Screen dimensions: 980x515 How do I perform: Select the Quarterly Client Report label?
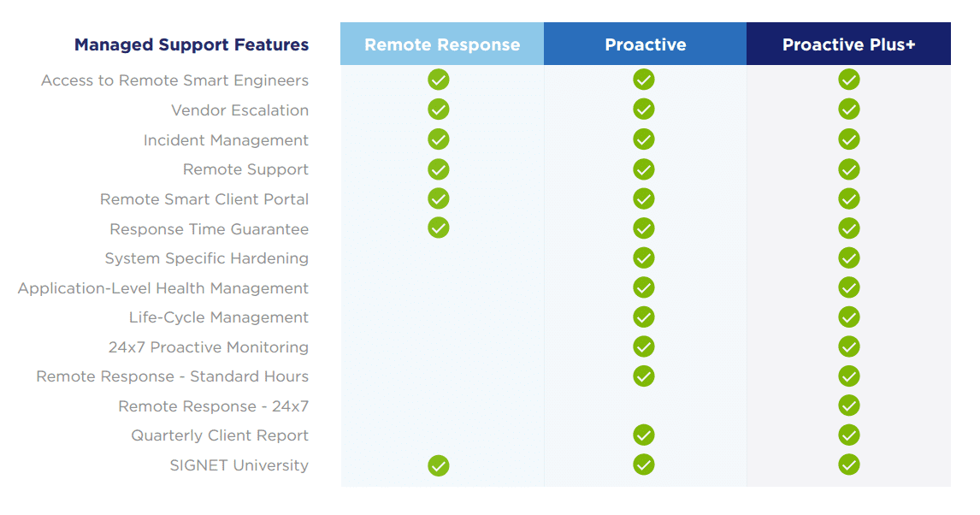tap(220, 435)
